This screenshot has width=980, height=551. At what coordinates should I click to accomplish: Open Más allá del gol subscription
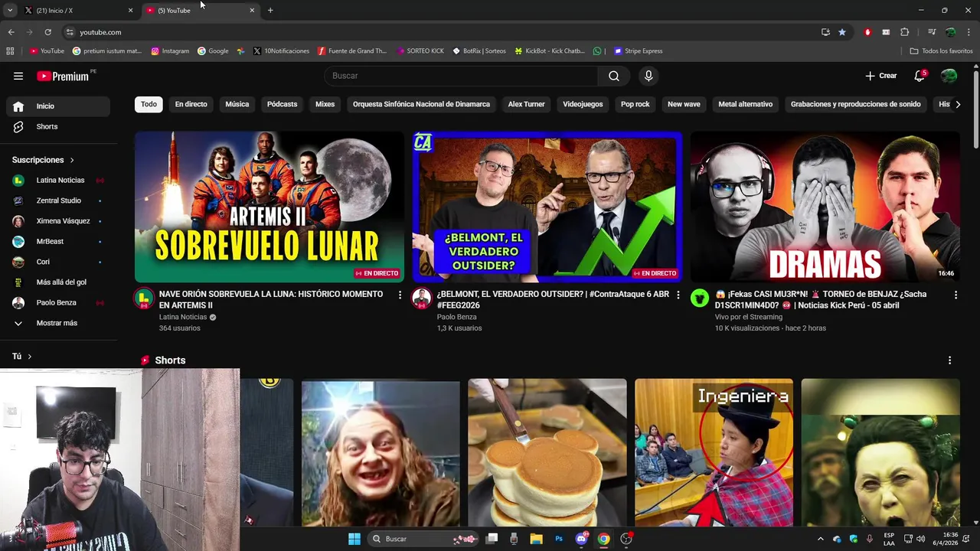point(58,282)
